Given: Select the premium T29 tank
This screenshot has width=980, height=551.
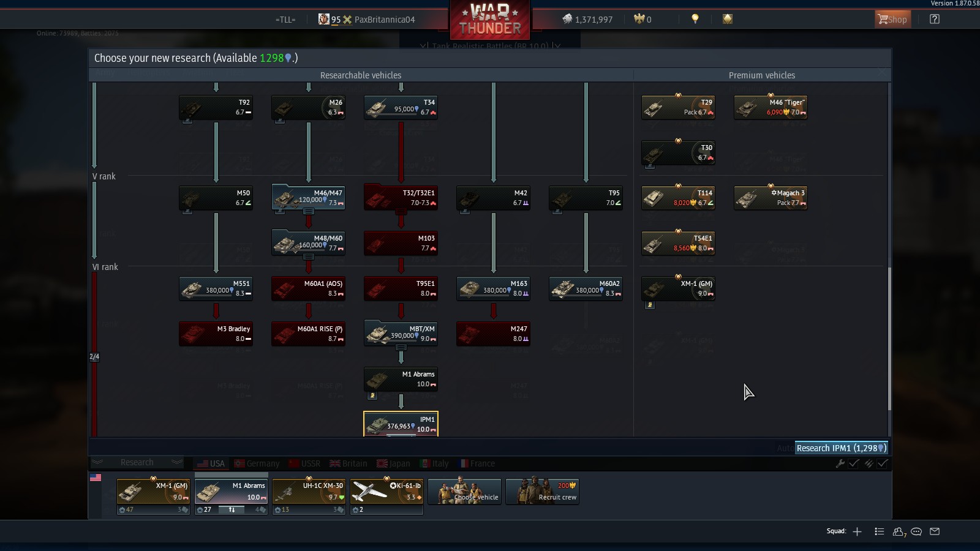Looking at the screenshot, I should click(x=679, y=108).
